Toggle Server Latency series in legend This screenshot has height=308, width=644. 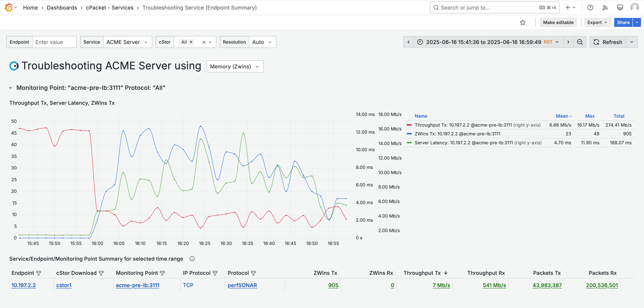point(478,143)
